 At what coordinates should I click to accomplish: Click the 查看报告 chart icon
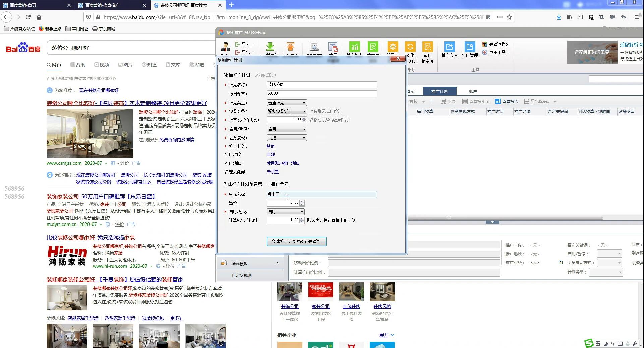click(x=498, y=101)
